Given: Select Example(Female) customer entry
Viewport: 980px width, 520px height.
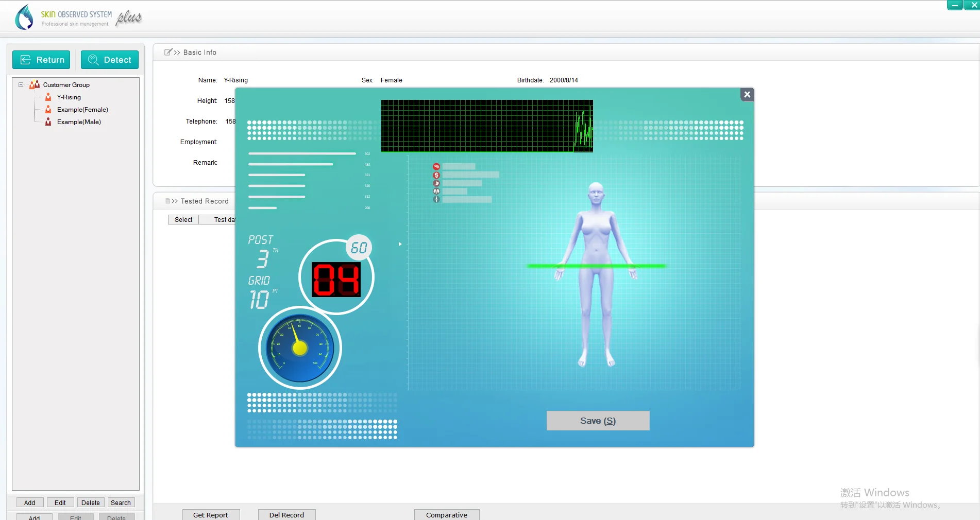Looking at the screenshot, I should 82,110.
